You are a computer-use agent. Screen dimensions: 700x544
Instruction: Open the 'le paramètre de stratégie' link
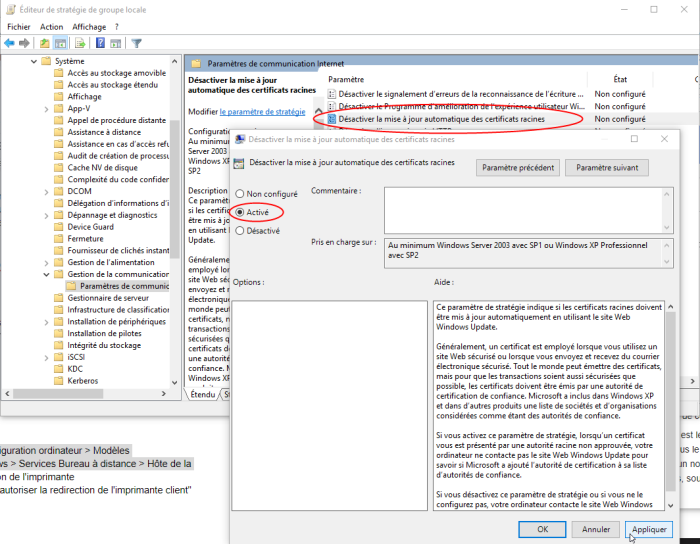pyautogui.click(x=263, y=112)
